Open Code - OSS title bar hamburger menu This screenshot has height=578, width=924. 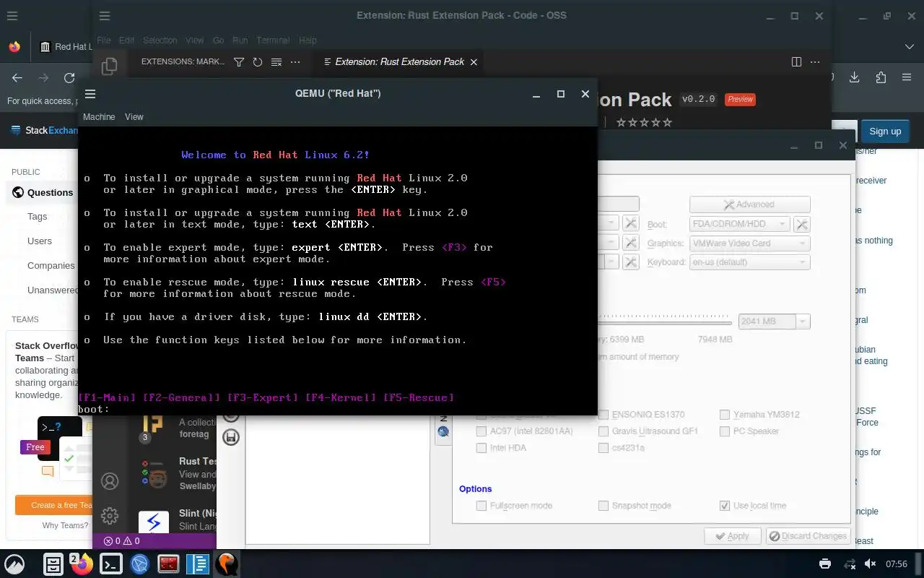pyautogui.click(x=105, y=16)
